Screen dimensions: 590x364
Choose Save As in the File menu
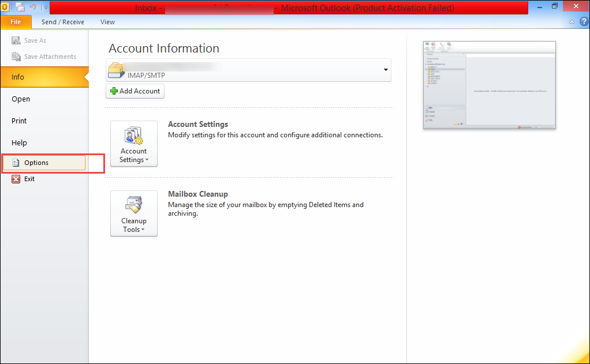coord(29,40)
